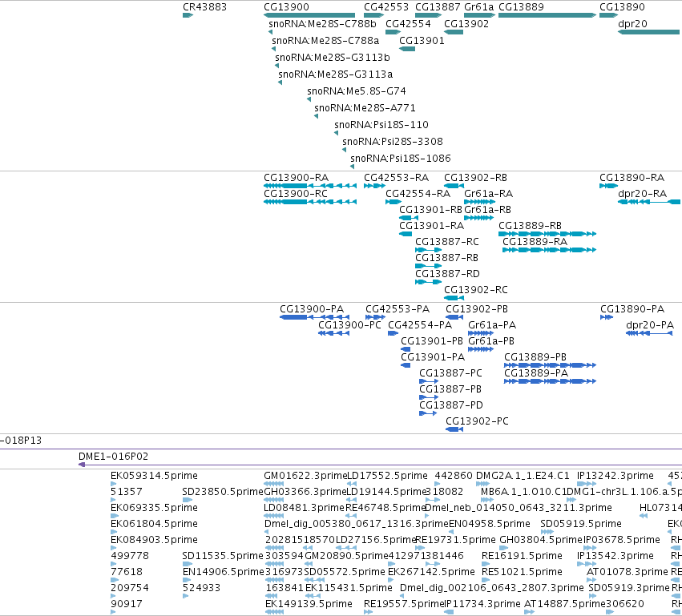Select protein CG13889-PB
This screenshot has height=616, width=682.
pos(551,365)
